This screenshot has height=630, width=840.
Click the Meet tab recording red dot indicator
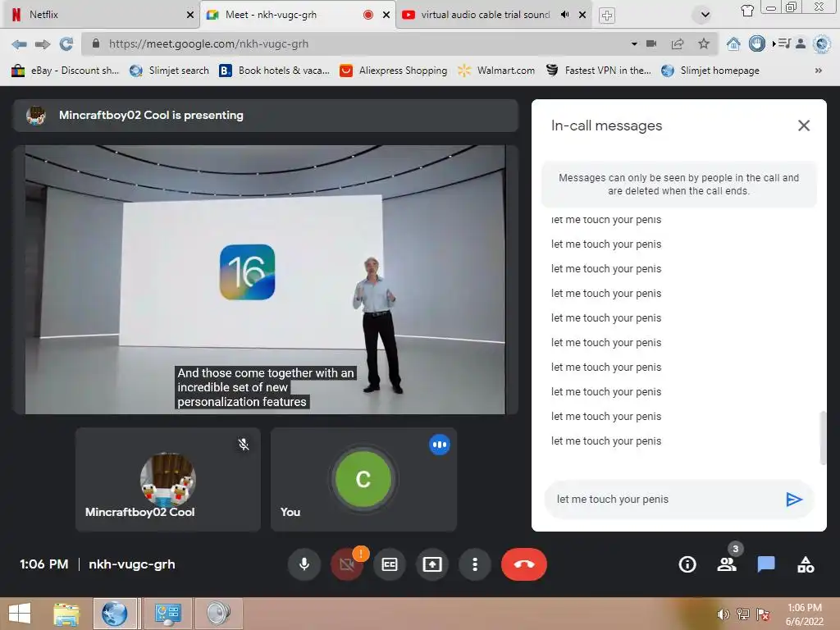pos(368,15)
